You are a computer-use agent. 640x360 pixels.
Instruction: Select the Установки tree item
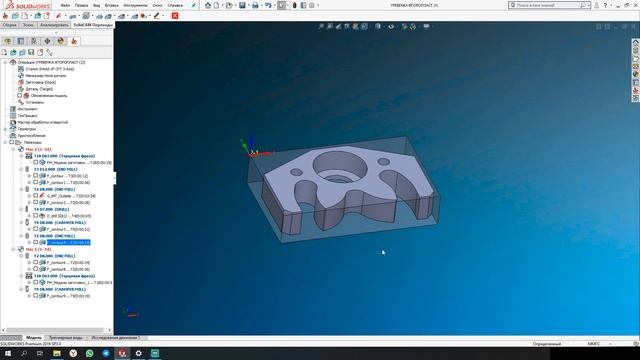(34, 102)
